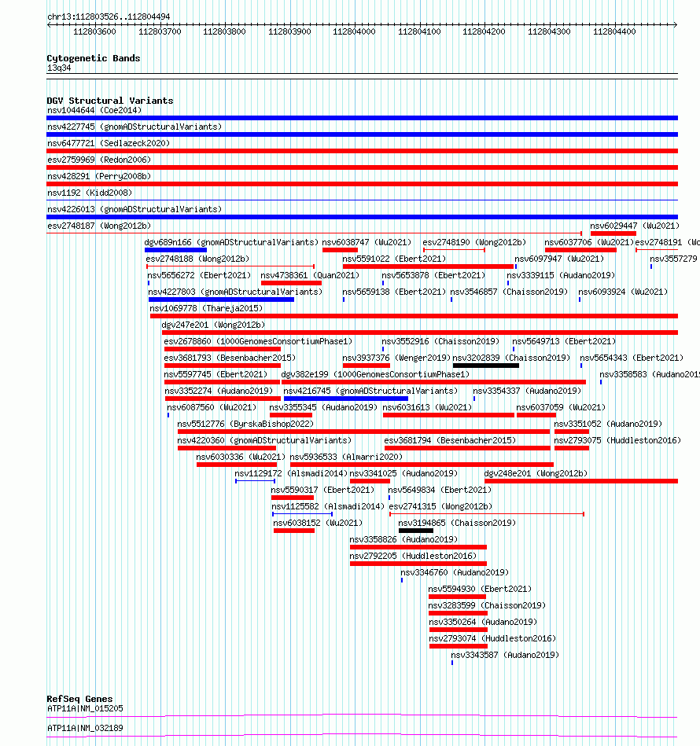Select nsv5936533 (Almarri2020) label

[x=346, y=458]
